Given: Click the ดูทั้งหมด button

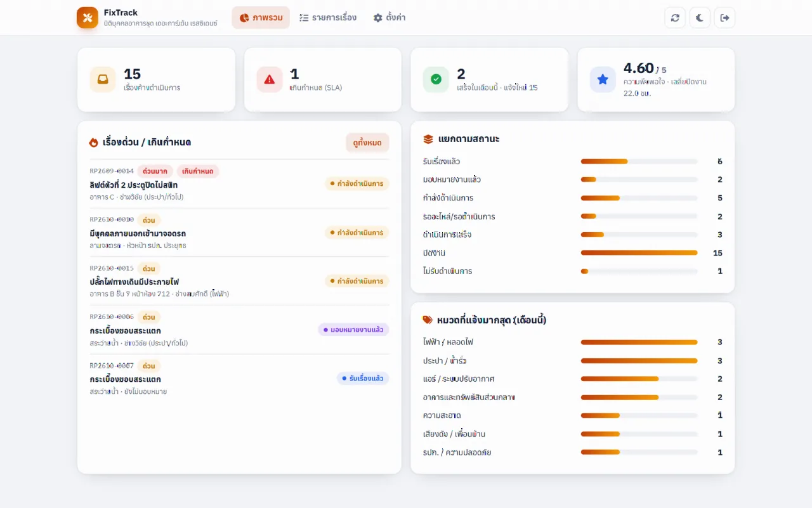Looking at the screenshot, I should [x=367, y=143].
